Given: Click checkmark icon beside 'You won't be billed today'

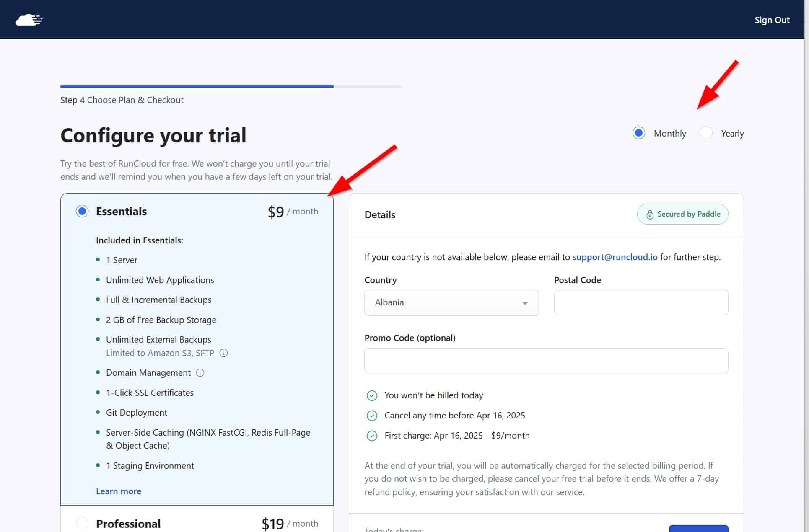Looking at the screenshot, I should 372,395.
